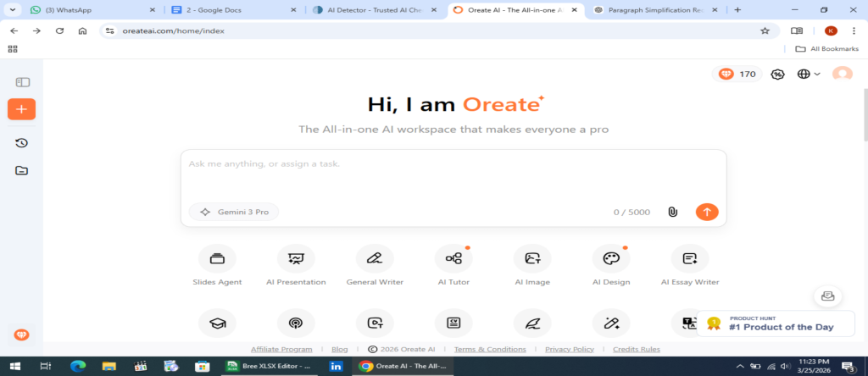Open LinkedIn from the taskbar

(x=336, y=366)
